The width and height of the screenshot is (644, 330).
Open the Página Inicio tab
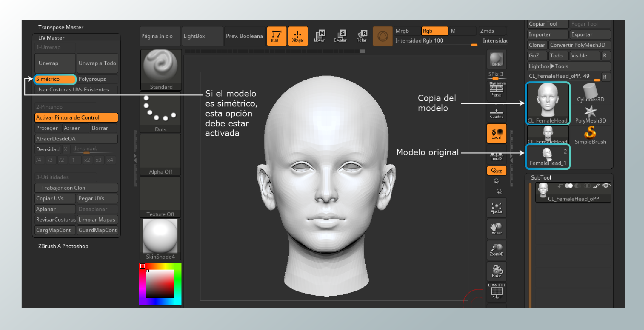pyautogui.click(x=160, y=36)
